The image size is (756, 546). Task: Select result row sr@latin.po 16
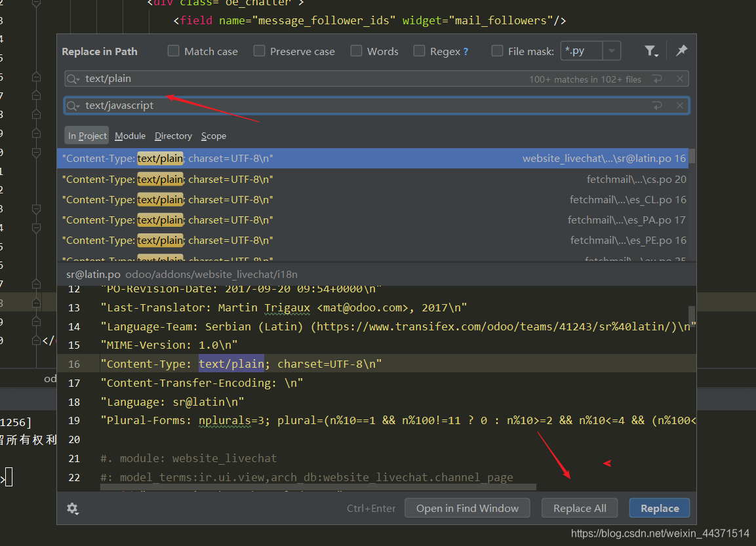click(x=373, y=159)
